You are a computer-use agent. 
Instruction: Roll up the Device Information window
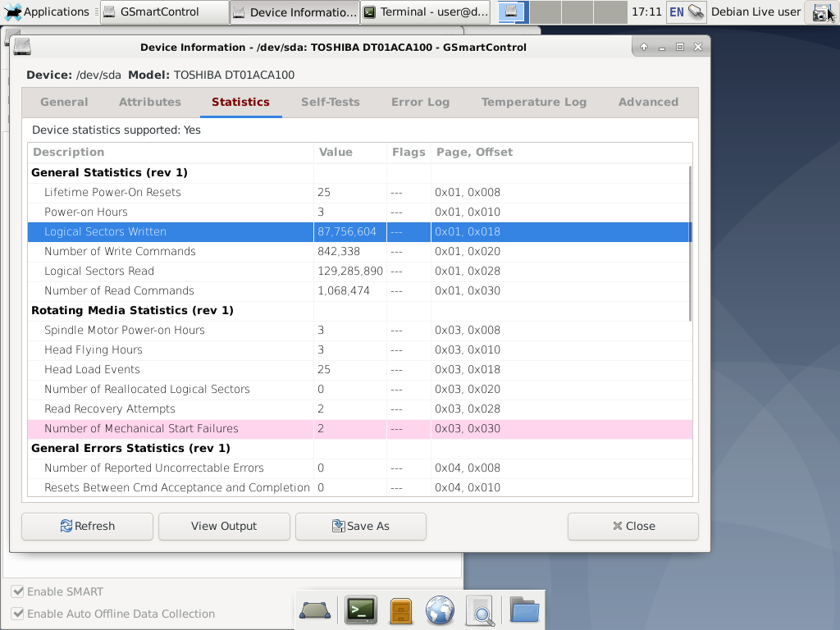644,47
